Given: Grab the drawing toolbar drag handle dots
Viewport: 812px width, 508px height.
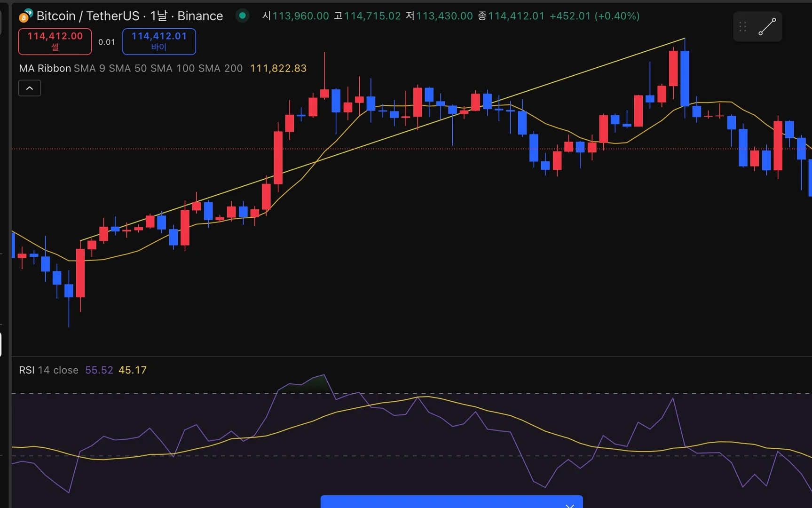Looking at the screenshot, I should coord(743,26).
